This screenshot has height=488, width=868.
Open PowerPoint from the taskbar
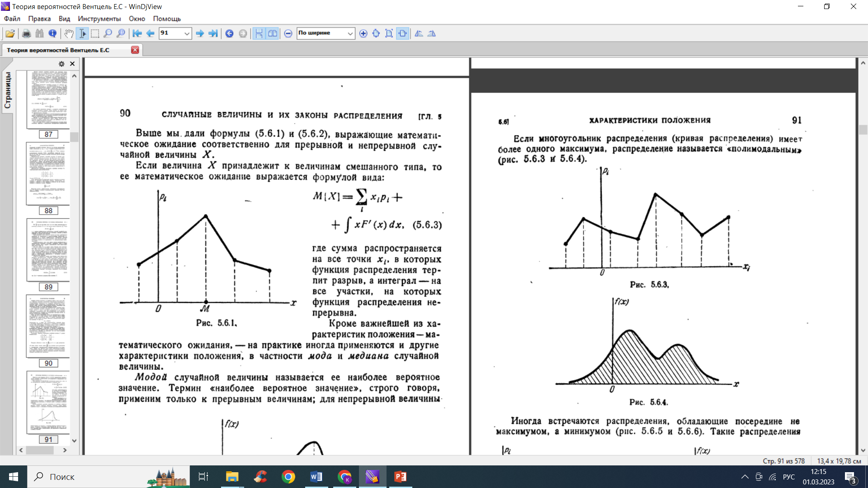tap(401, 477)
